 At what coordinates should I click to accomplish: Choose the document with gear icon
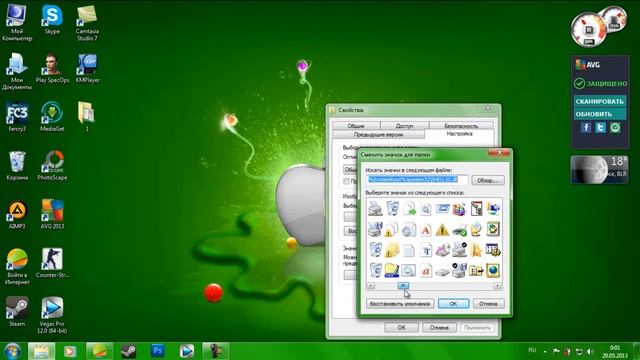tap(409, 230)
